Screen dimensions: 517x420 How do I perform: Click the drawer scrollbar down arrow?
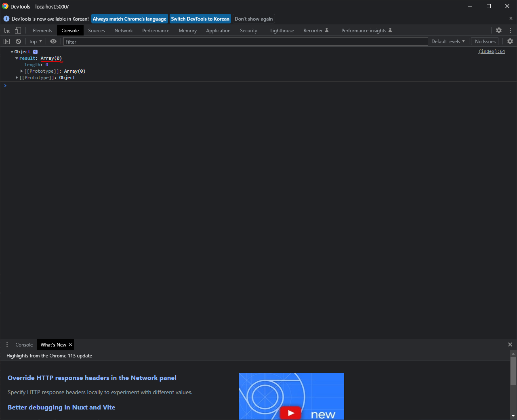click(513, 416)
